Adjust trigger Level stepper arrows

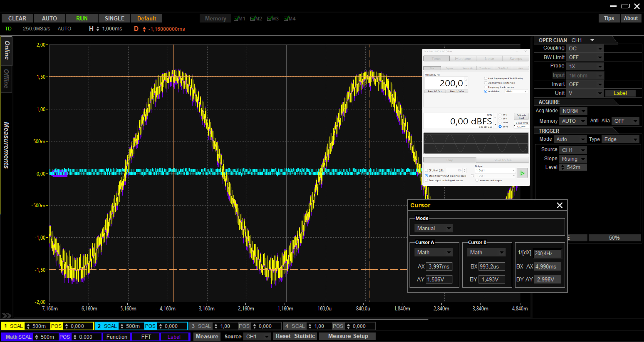(562, 167)
